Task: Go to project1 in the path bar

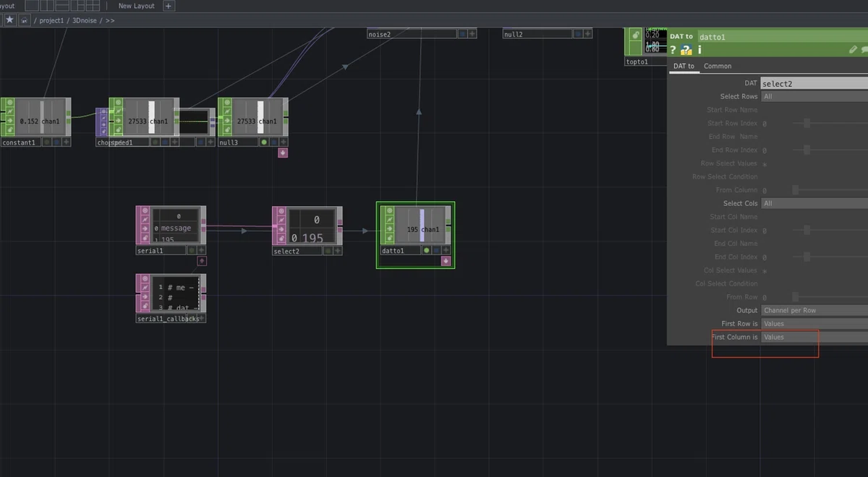Action: [51, 20]
